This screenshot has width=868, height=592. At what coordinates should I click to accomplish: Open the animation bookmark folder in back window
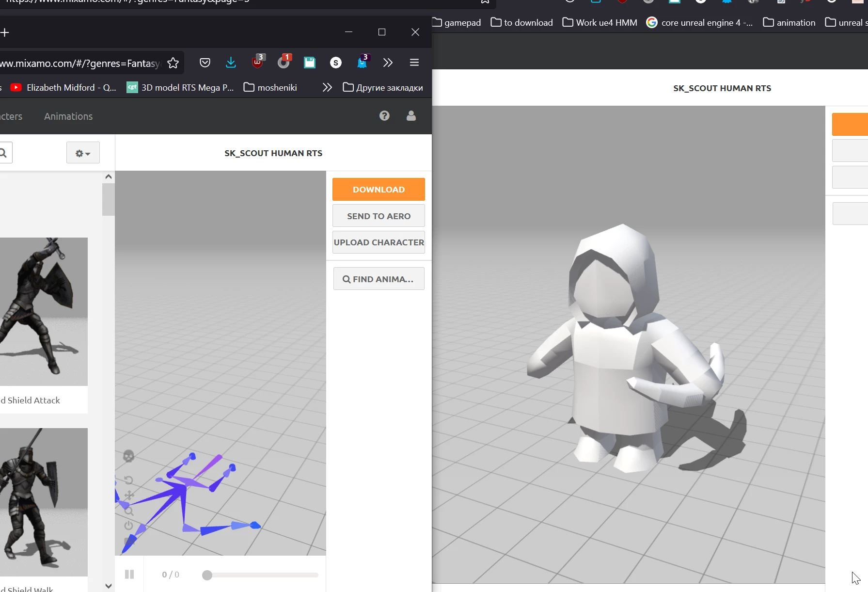coord(789,23)
